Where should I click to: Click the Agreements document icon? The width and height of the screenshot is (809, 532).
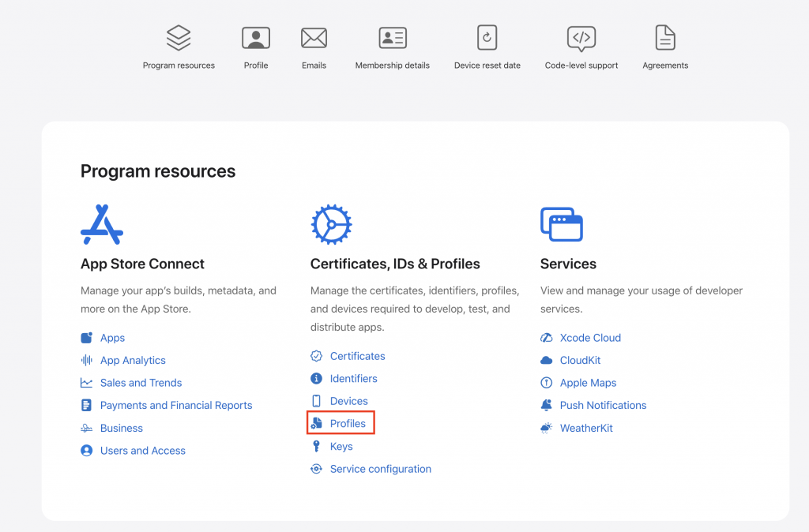[665, 38]
